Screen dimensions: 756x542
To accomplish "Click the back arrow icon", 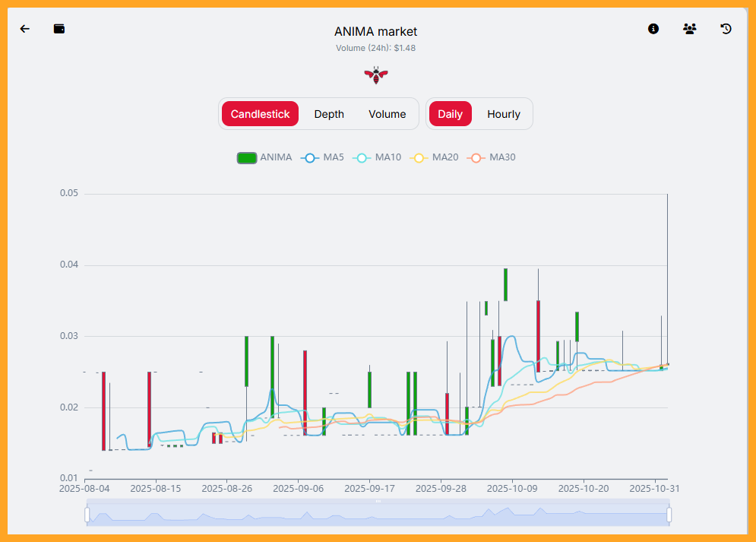I will point(25,29).
